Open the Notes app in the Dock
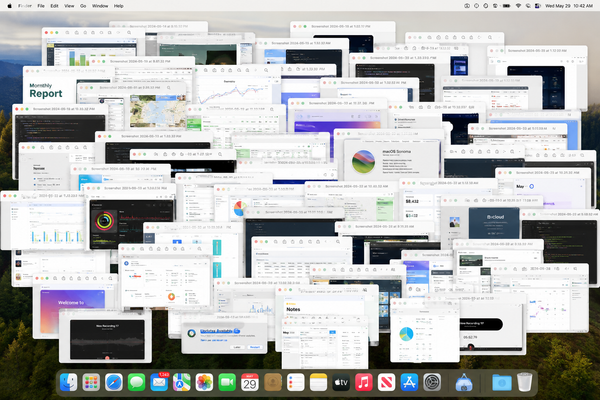The image size is (600, 400). [318, 382]
